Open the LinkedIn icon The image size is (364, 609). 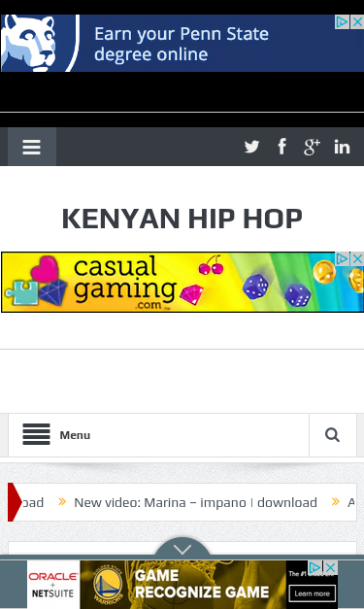coord(342,148)
